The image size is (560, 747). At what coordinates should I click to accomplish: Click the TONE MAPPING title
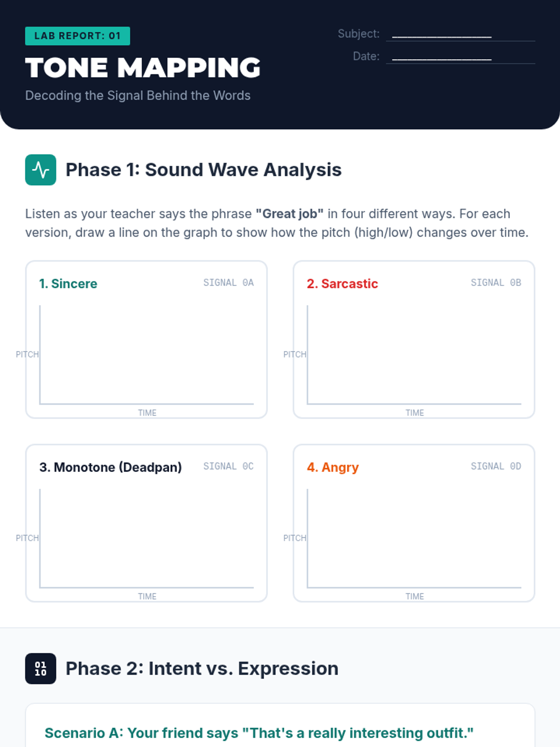[143, 68]
